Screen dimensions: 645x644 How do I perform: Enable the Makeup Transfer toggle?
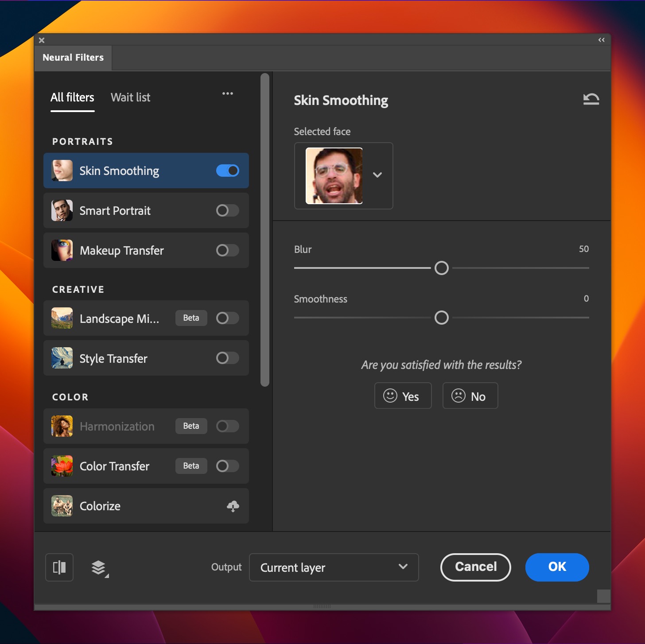[x=228, y=250]
